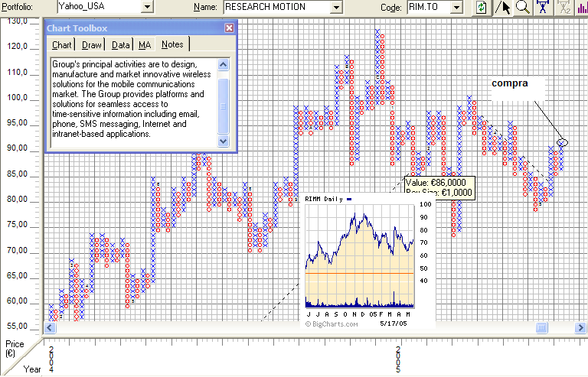Click the refresh data document icon
The width and height of the screenshot is (588, 377).
point(481,7)
